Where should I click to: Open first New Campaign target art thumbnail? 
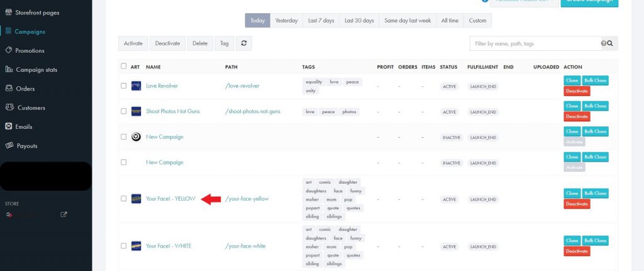tap(136, 136)
